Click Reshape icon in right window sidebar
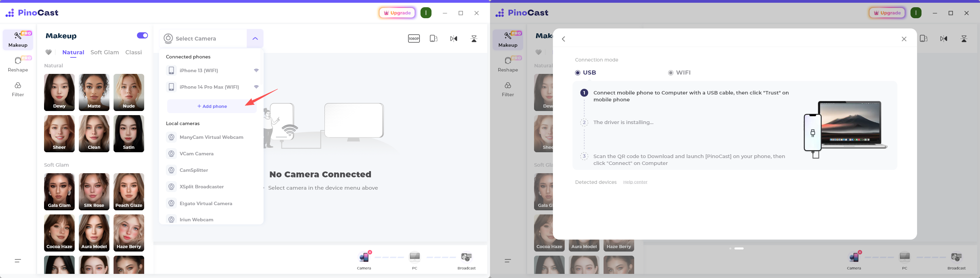The height and width of the screenshot is (278, 980). point(508,65)
